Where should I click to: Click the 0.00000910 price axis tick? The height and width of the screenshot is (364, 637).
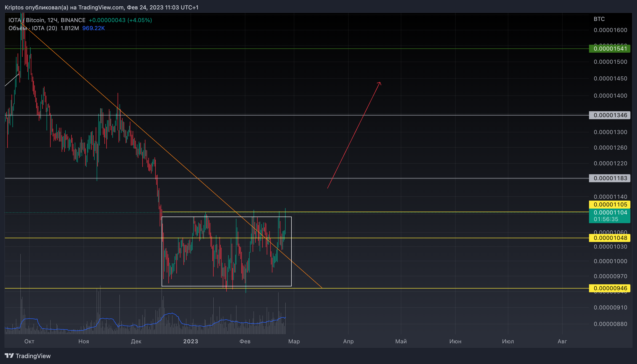[x=610, y=307]
